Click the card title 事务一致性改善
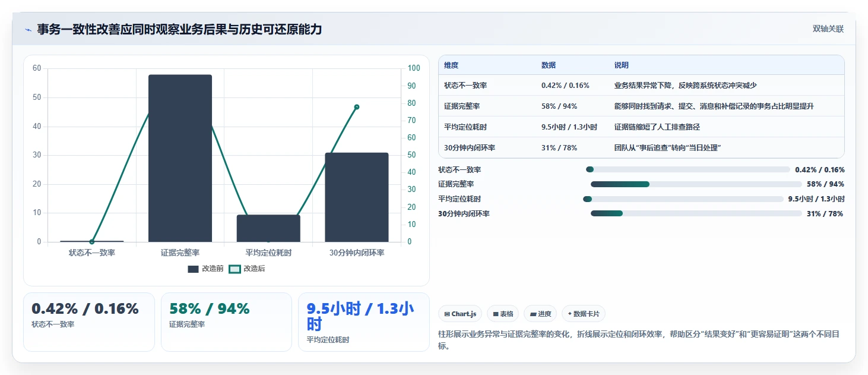 point(179,29)
